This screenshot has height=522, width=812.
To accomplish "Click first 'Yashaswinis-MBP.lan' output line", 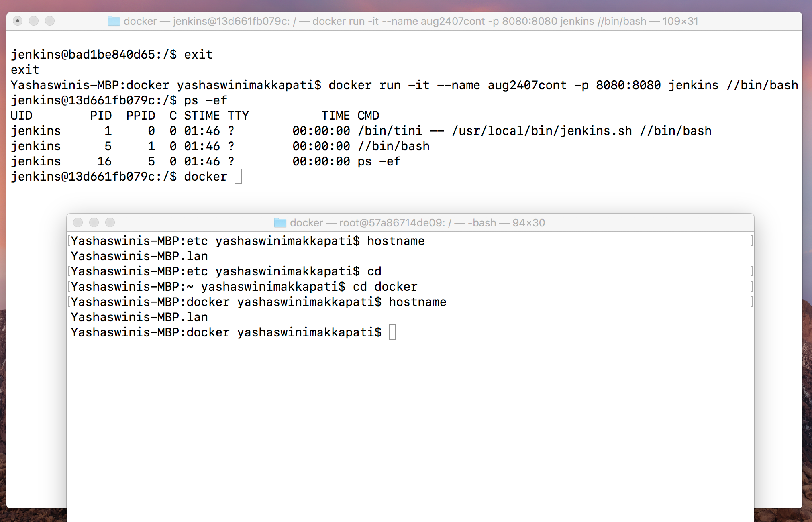I will coord(139,256).
